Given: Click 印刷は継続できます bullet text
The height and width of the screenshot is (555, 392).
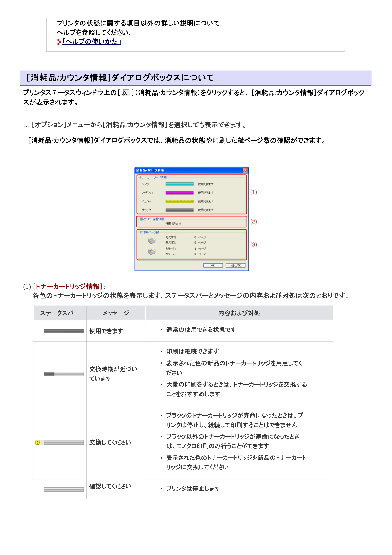Looking at the screenshot, I should (x=192, y=351).
